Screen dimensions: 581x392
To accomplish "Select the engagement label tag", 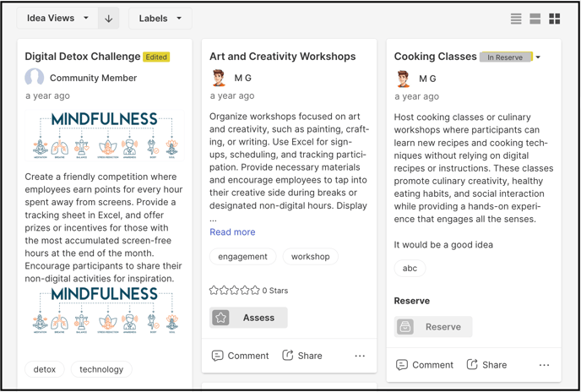I will (242, 257).
